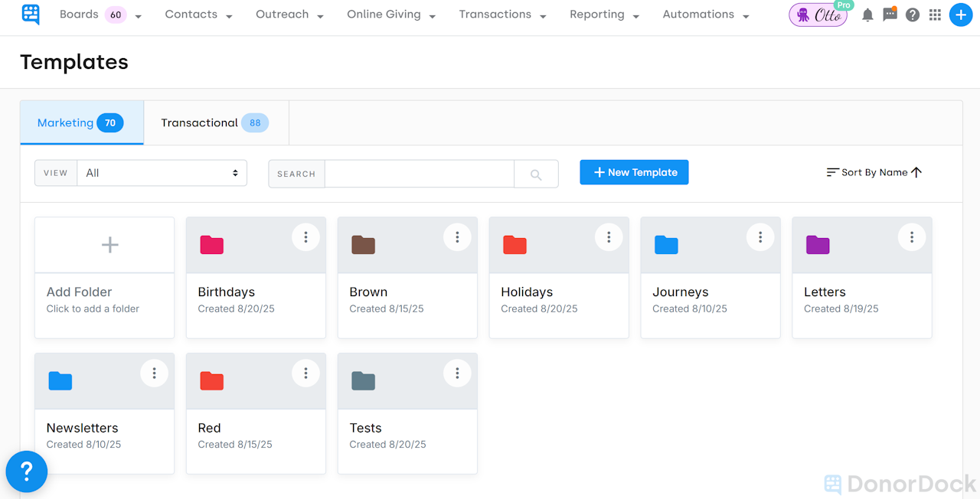This screenshot has width=980, height=499.
Task: Expand the Reporting menu
Action: [604, 15]
